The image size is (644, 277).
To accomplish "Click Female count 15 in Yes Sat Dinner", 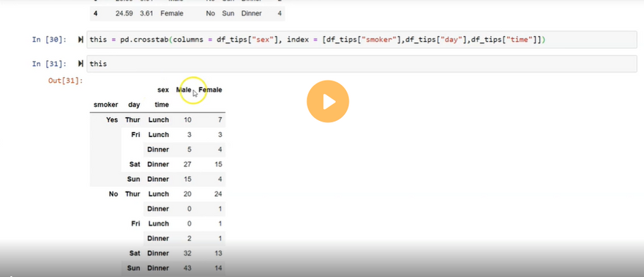I will pyautogui.click(x=218, y=164).
